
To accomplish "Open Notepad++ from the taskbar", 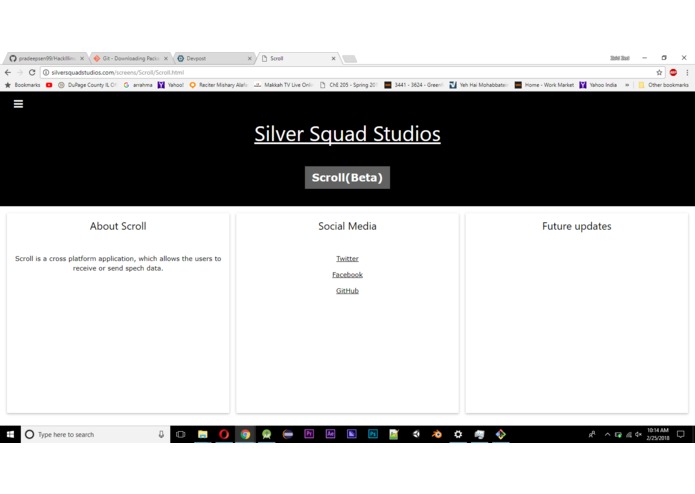I will click(394, 435).
